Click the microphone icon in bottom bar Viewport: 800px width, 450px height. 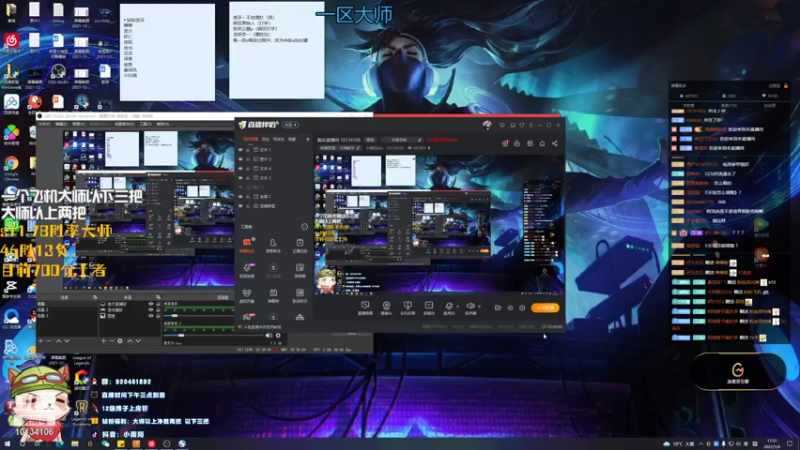[x=449, y=307]
